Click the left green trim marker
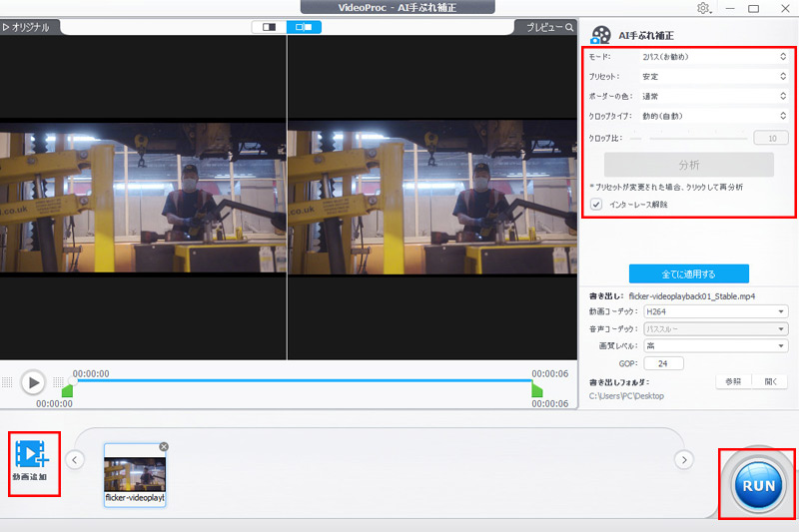Screen dimensions: 799x532 (68, 390)
